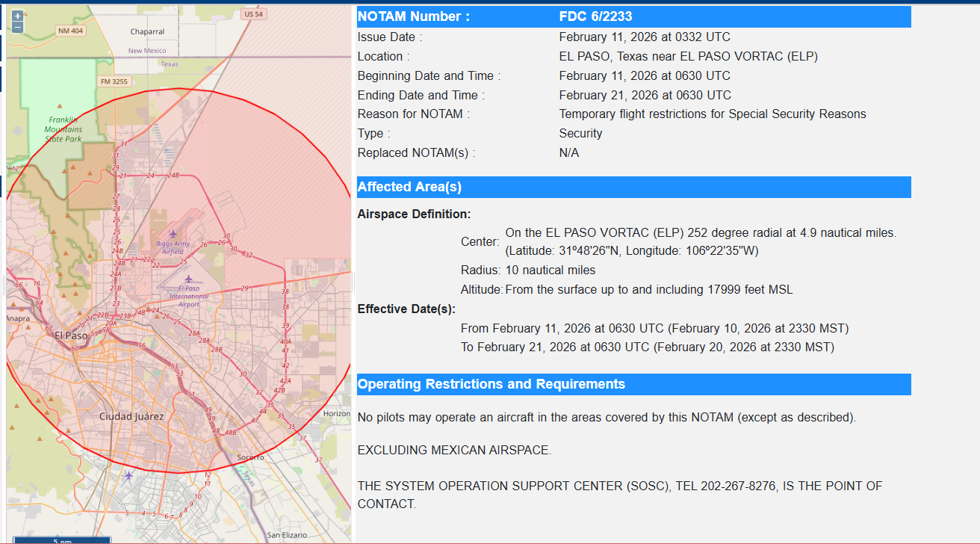Select the Affected Area(s) section header
Screen dimensions: 980x544
pos(409,187)
